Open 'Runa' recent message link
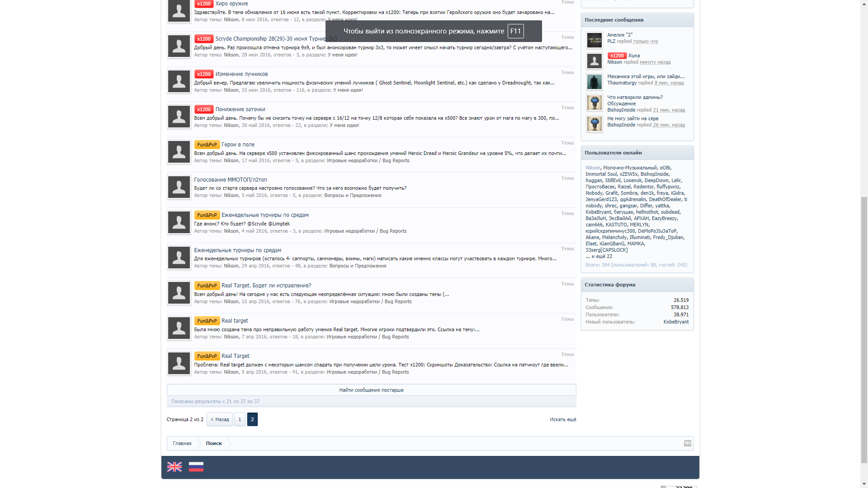This screenshot has height=488, width=868. pyautogui.click(x=634, y=56)
